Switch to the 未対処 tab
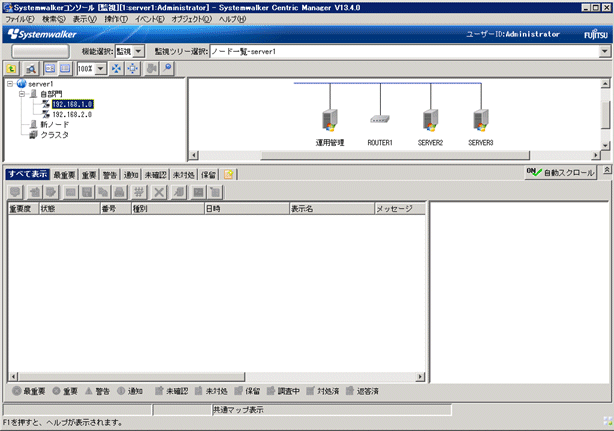The image size is (614, 431). [x=184, y=175]
